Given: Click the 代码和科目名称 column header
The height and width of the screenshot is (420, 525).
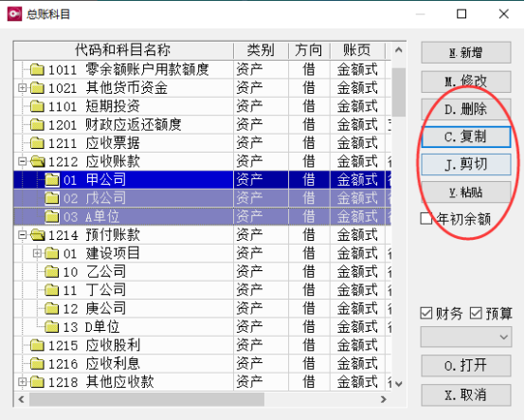Looking at the screenshot, I should click(123, 50).
